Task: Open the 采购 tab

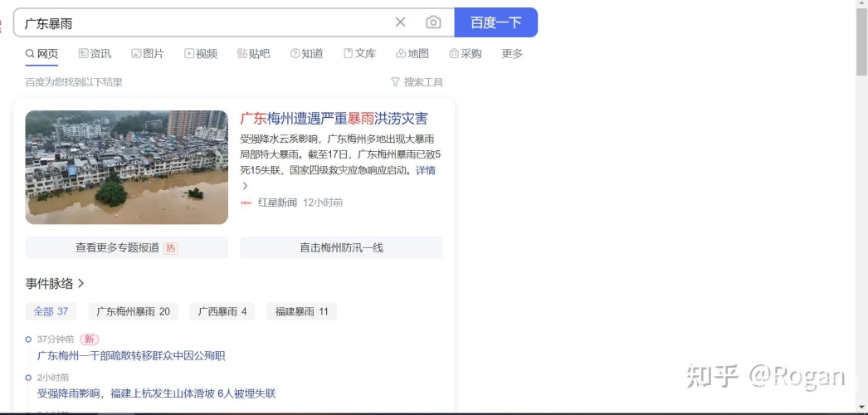Action: pos(466,54)
